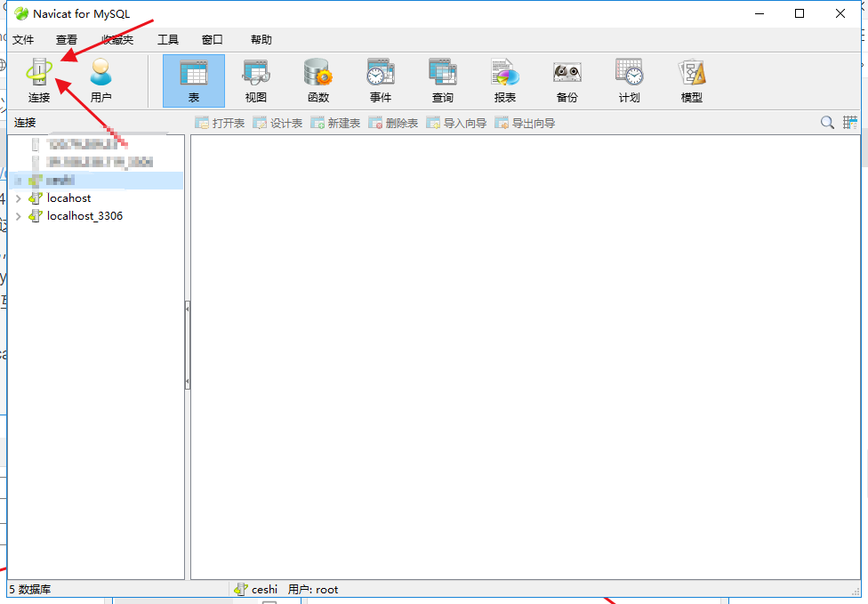The width and height of the screenshot is (868, 604).
Task: Open the 帮助 (Help) menu
Action: pos(261,40)
